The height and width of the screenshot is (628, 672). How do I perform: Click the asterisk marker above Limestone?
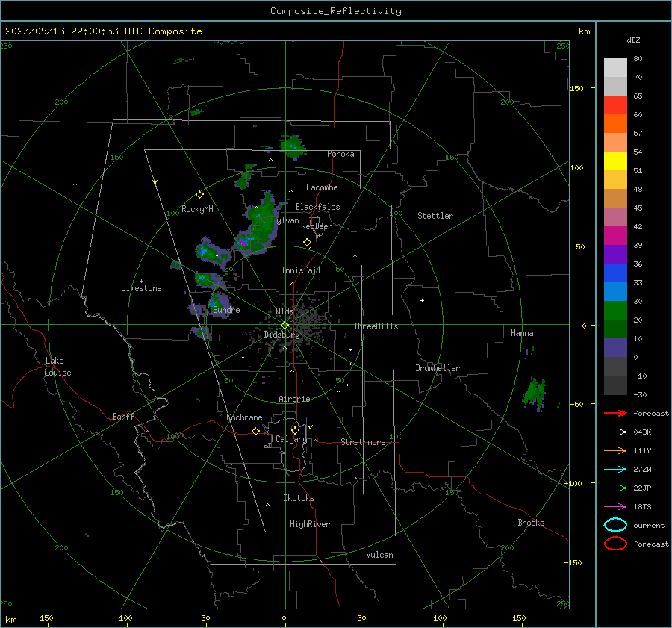click(x=141, y=282)
